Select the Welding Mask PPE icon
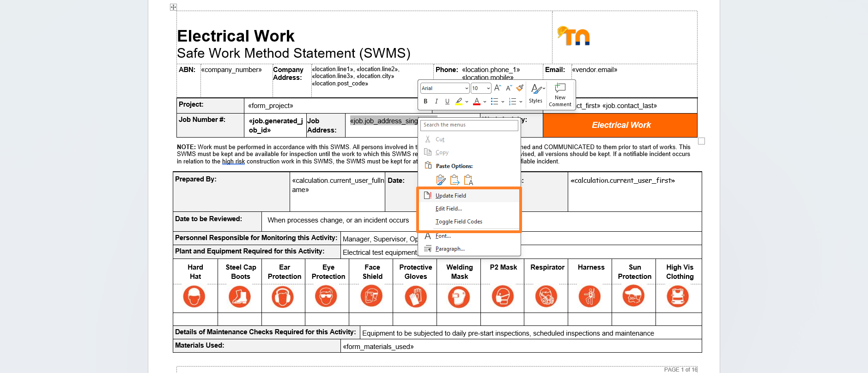 pyautogui.click(x=459, y=296)
